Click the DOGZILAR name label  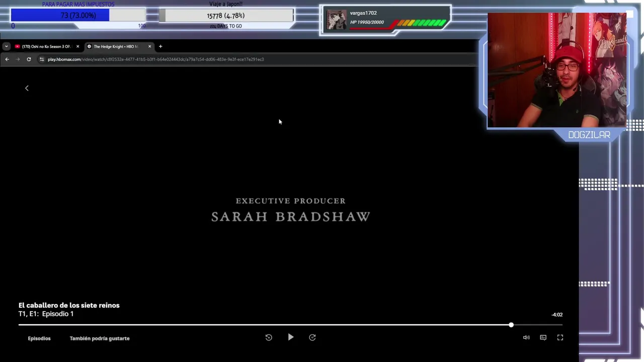click(x=589, y=135)
